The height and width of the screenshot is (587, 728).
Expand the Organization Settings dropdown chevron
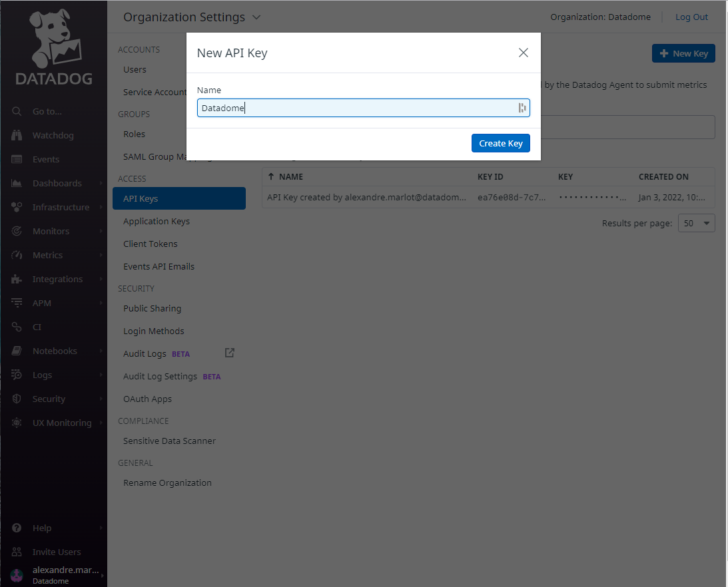pos(256,17)
